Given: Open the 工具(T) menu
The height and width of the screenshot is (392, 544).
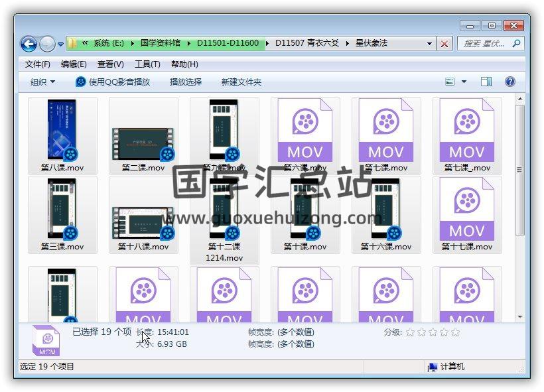Looking at the screenshot, I should point(147,64).
